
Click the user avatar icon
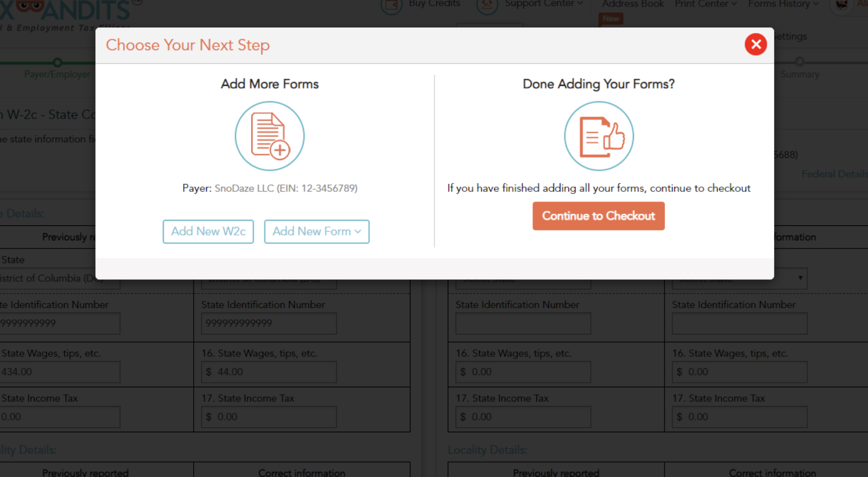[x=841, y=5]
